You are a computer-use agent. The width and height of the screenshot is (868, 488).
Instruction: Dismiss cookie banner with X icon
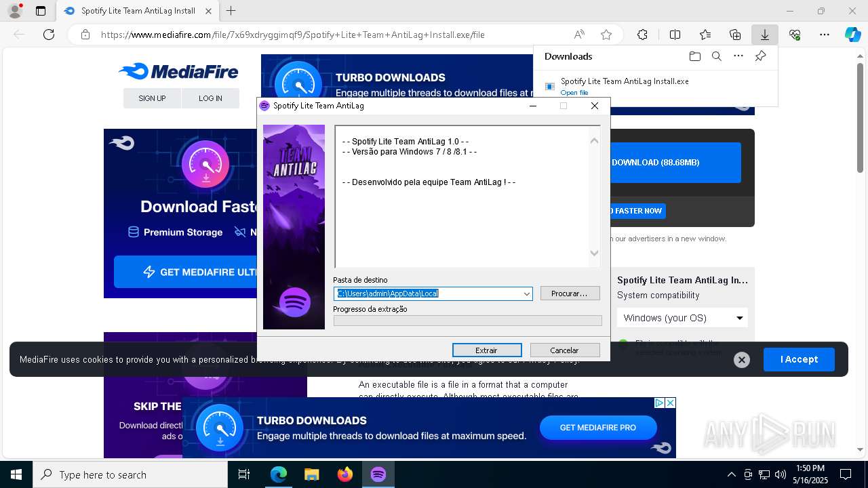742,360
